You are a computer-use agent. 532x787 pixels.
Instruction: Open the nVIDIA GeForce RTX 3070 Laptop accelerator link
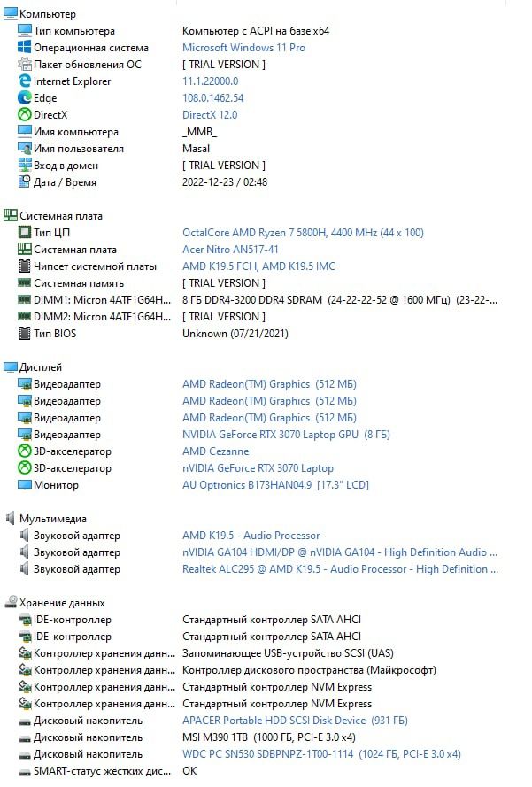coord(258,467)
